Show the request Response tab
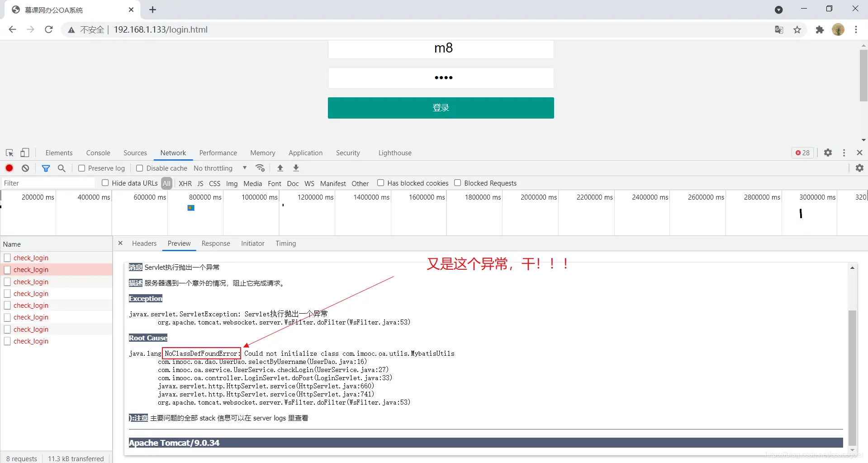 click(216, 243)
